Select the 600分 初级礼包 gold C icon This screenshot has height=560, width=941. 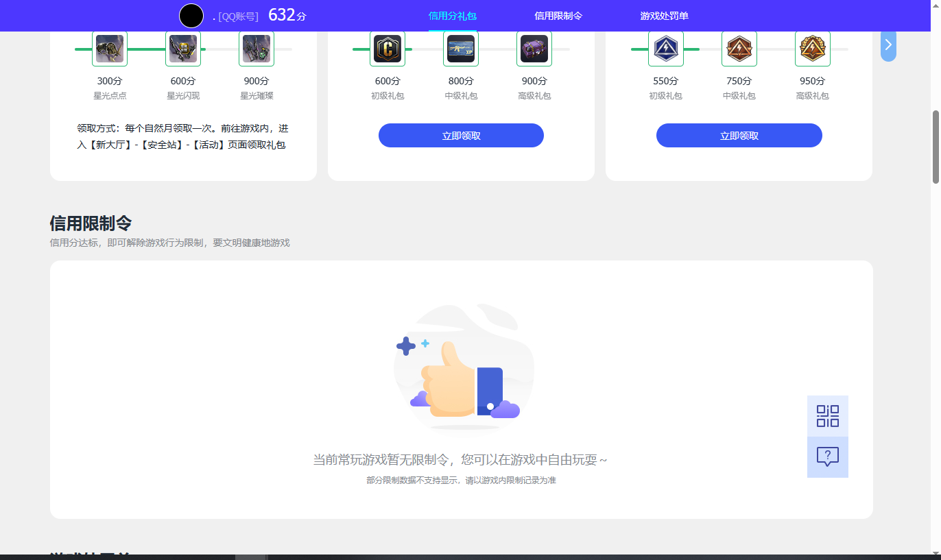[x=388, y=49]
